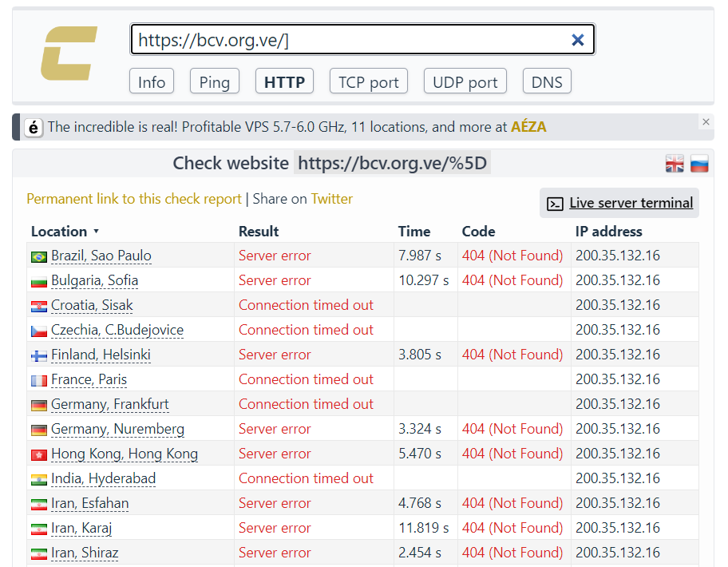Open Germany, Frankfurt location details

pos(110,404)
